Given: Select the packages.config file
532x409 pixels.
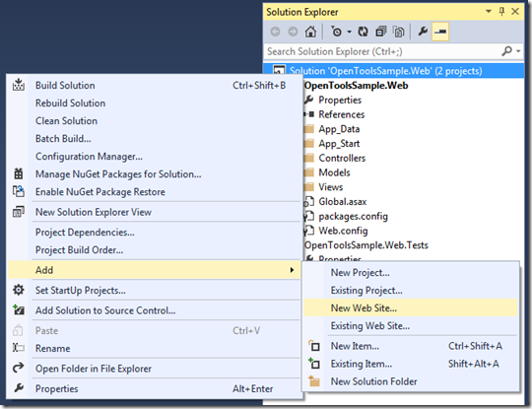Looking at the screenshot, I should 353,216.
